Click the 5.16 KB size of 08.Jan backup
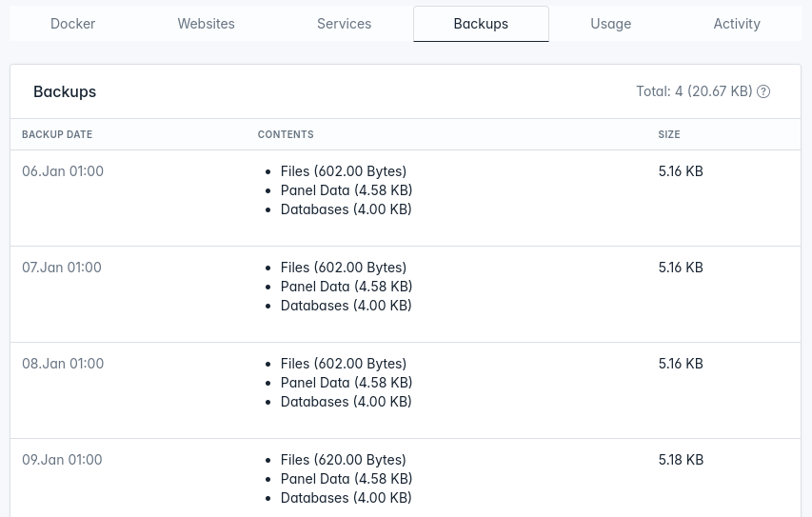 coord(681,364)
